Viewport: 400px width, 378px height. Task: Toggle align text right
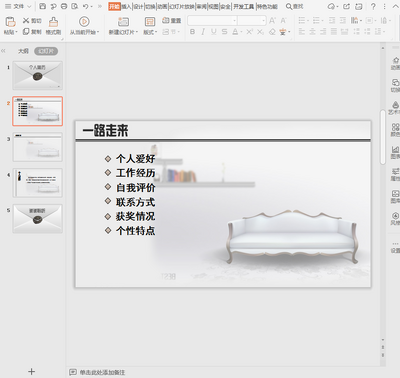[x=323, y=32]
